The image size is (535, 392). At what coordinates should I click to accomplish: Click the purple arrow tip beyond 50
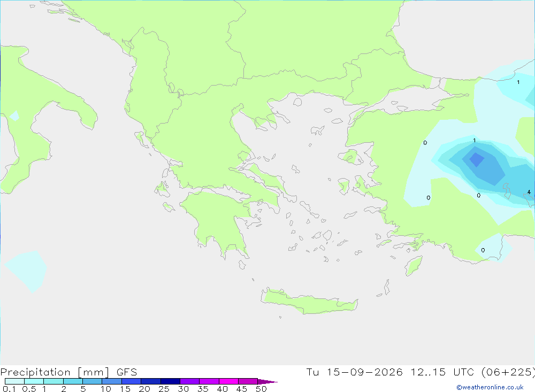267,381
